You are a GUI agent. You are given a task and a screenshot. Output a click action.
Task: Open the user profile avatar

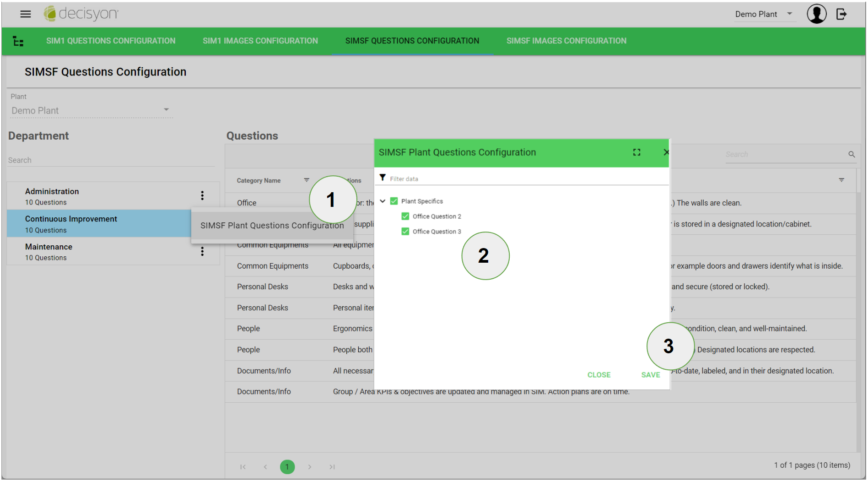pyautogui.click(x=816, y=14)
